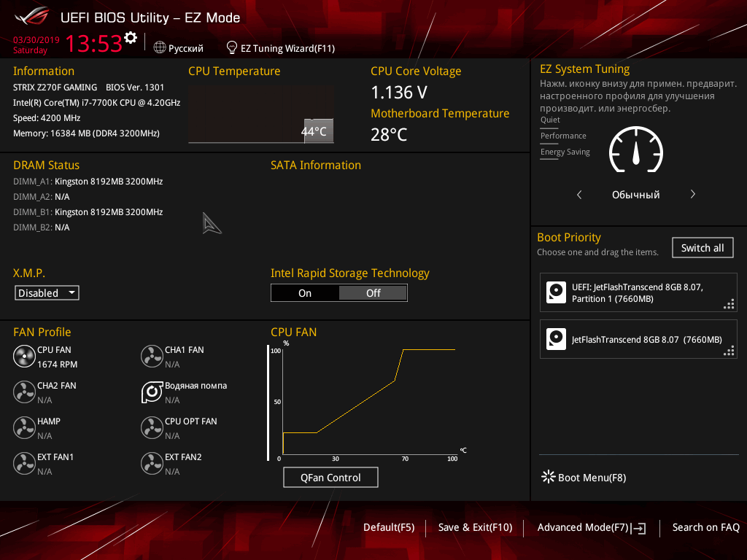Viewport: 747px width, 560px height.
Task: Turn Intel Rapid Storage Technology Off
Action: coord(373,293)
